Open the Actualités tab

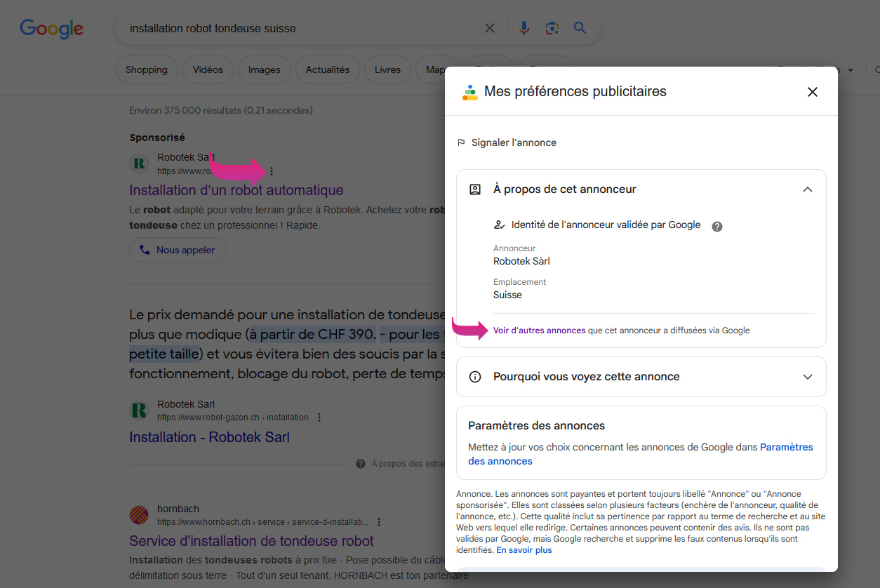[x=328, y=69]
